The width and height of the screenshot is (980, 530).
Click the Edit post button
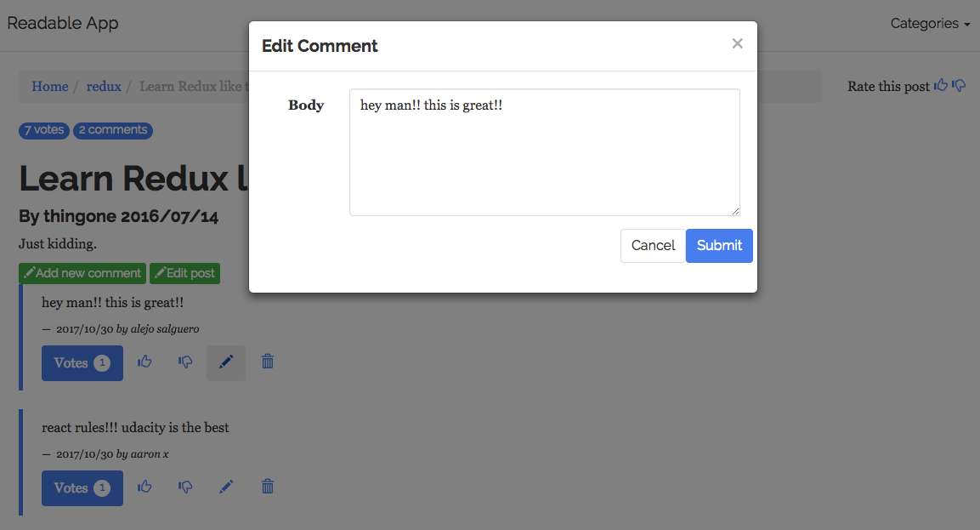[x=185, y=273]
